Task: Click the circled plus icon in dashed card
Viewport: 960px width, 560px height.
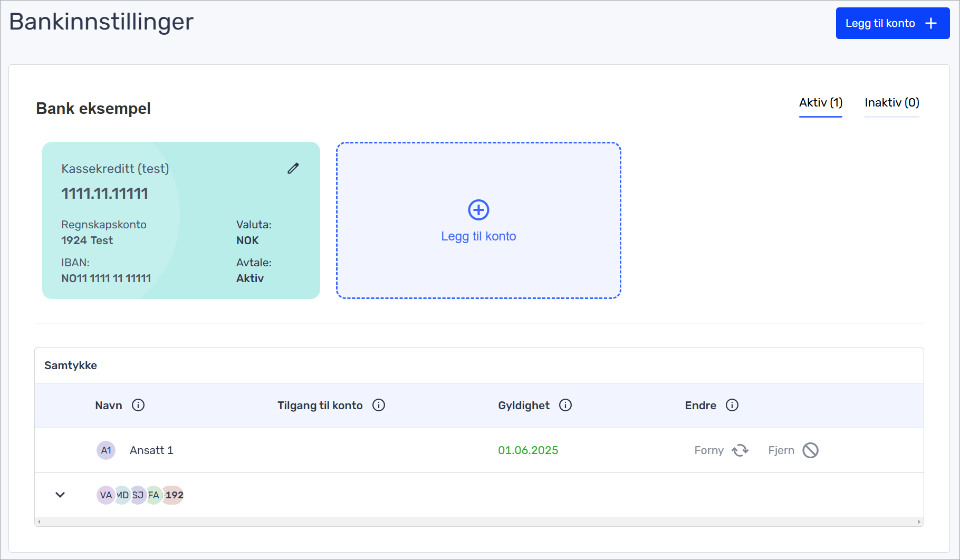Action: (478, 210)
